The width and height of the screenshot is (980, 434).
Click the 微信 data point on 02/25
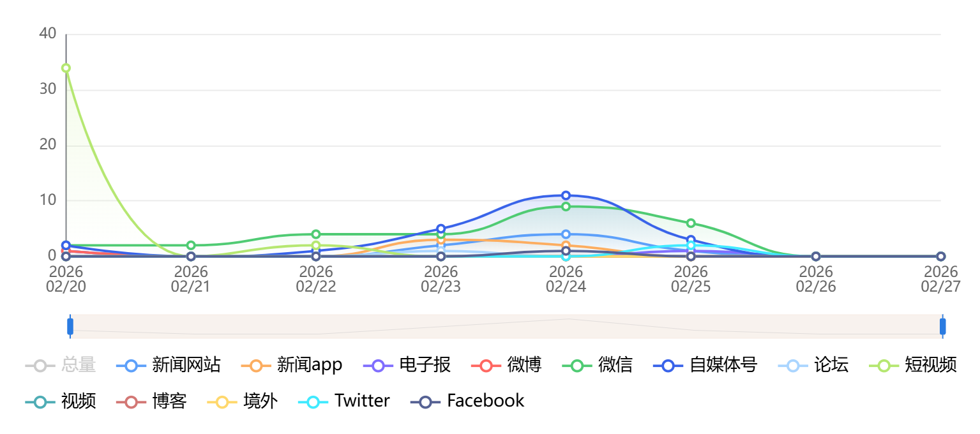coord(691,223)
